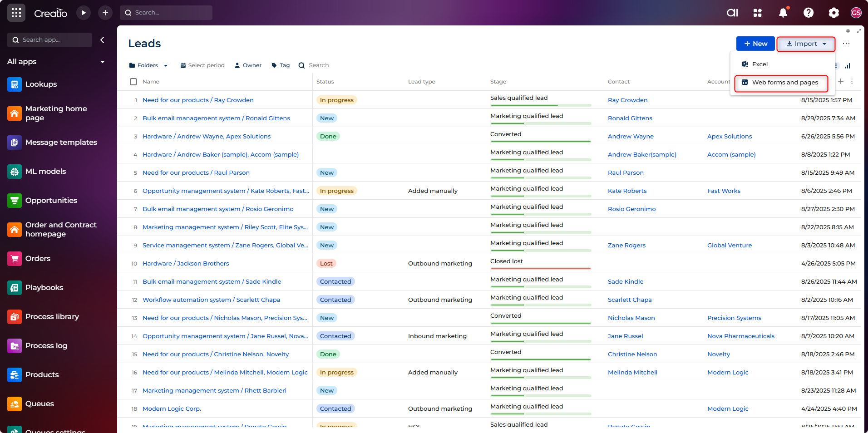Open the notifications bell
Screen dimensions: 868x433
pyautogui.click(x=783, y=13)
